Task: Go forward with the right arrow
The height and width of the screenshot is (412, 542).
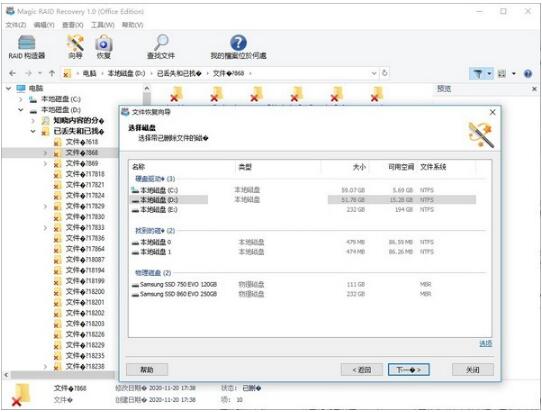Action: click(x=29, y=73)
